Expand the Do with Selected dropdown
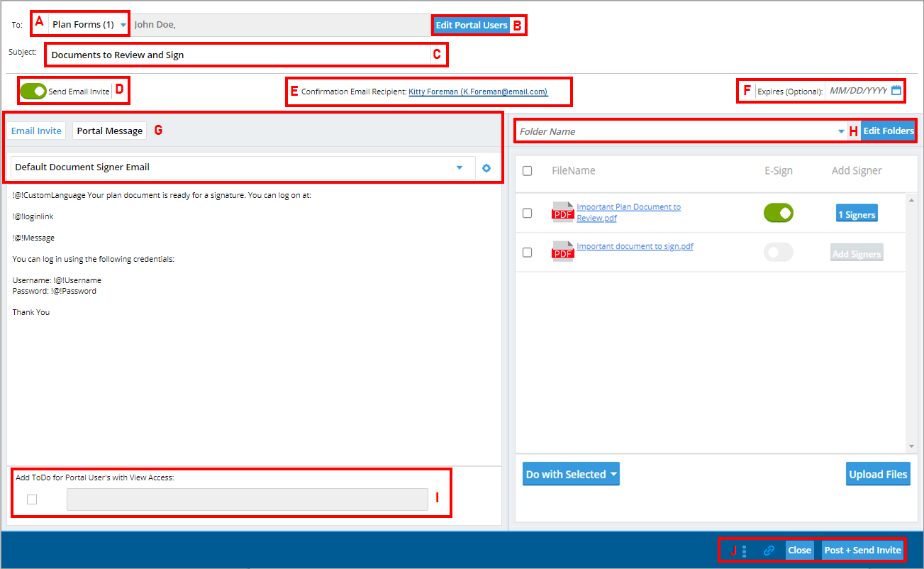Image resolution: width=924 pixels, height=569 pixels. click(x=570, y=473)
